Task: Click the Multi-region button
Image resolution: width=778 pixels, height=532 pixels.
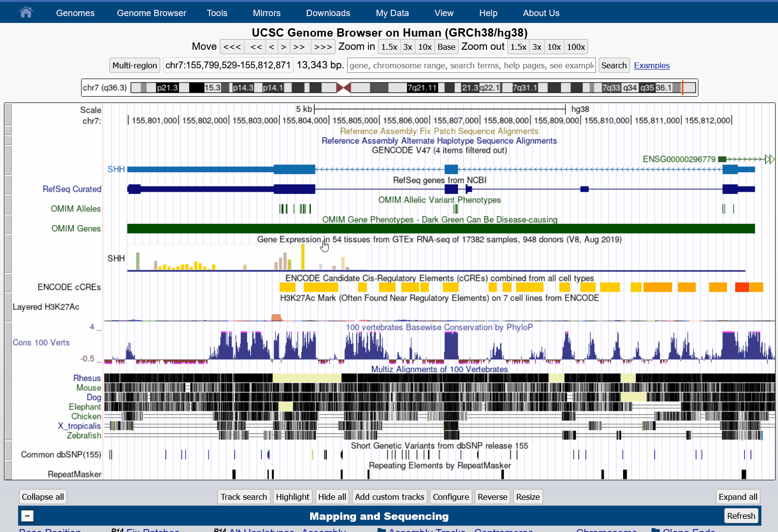Action: point(135,65)
